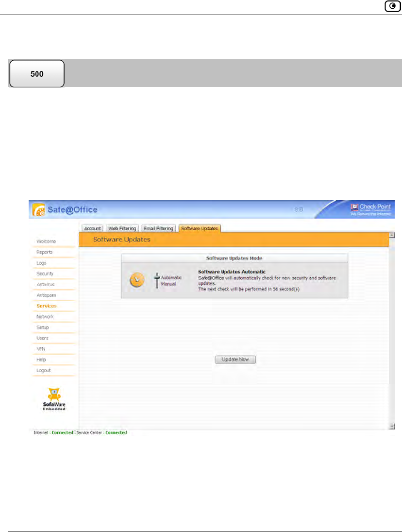The image size is (402, 532).
Task: Go to the Security menu
Action: coord(45,274)
